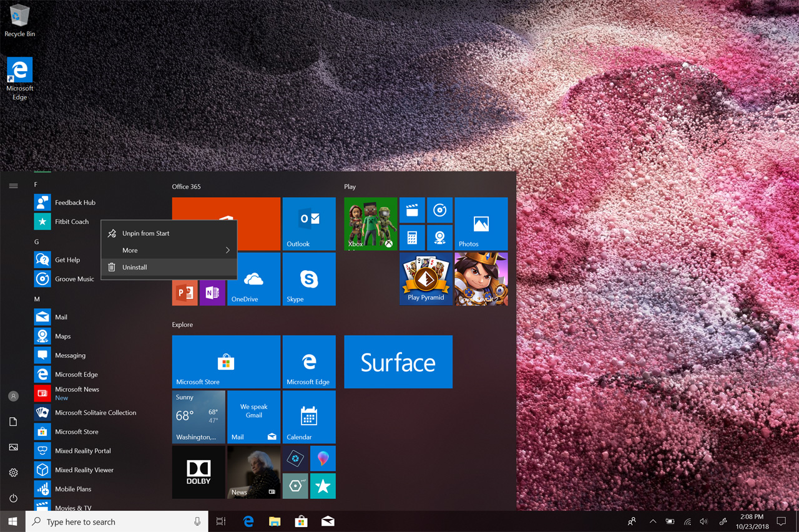Launch the Skype tile

point(309,279)
